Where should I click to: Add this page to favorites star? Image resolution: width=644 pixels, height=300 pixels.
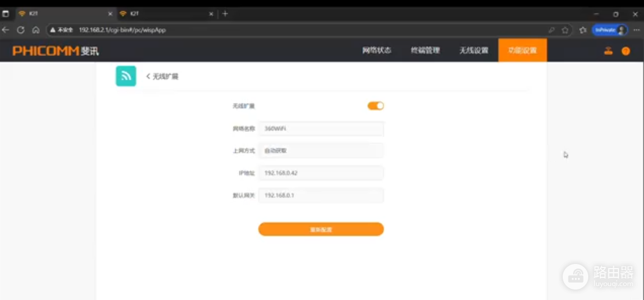point(565,30)
